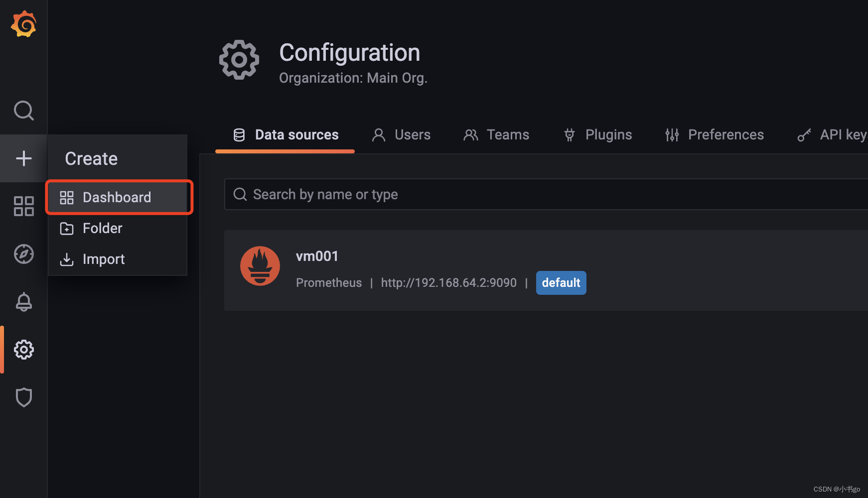868x498 pixels.
Task: Open the Server Admin shield icon
Action: click(23, 397)
